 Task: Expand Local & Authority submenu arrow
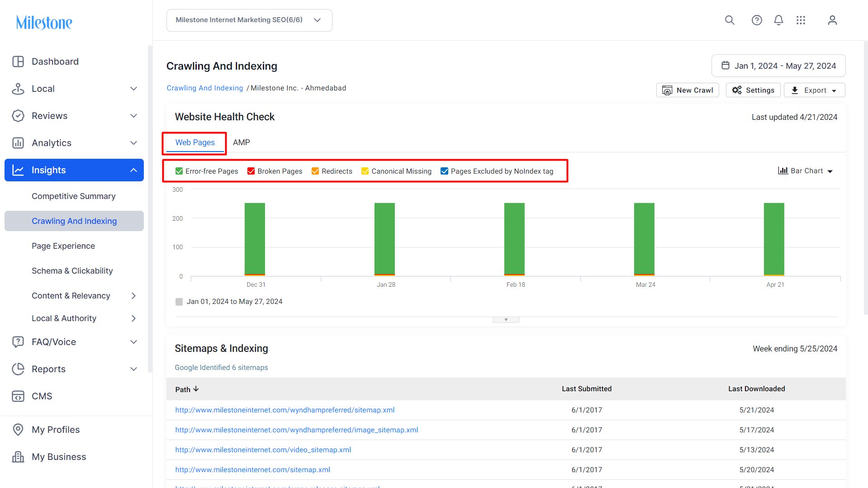click(x=133, y=318)
